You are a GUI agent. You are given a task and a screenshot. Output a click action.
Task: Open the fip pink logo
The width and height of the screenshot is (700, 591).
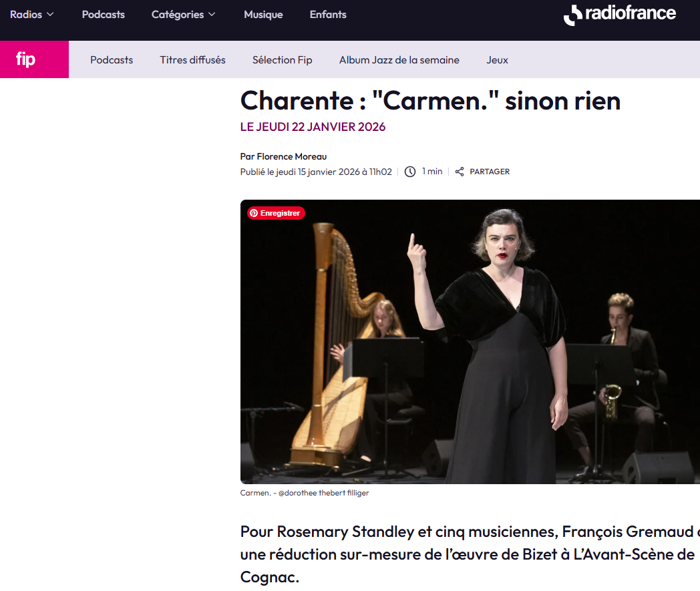(34, 59)
